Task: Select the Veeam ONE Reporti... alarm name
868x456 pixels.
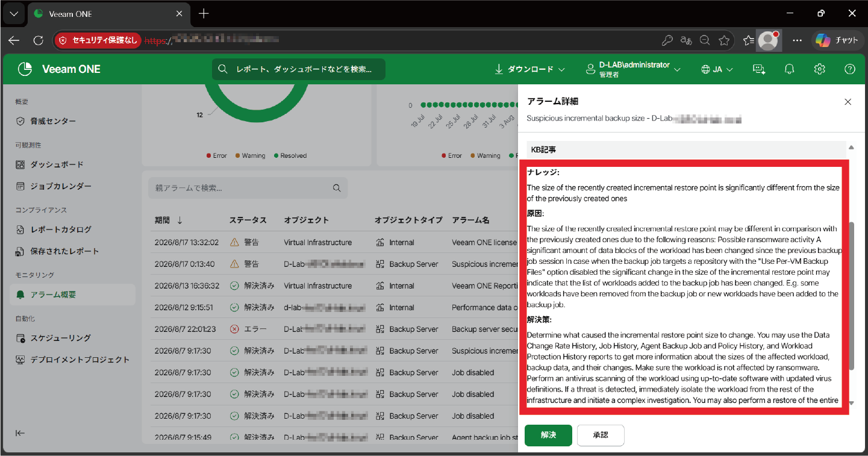Action: [484, 286]
